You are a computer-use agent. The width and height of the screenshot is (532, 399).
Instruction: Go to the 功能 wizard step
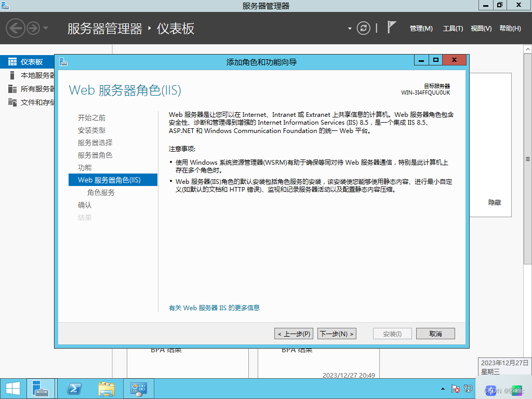point(85,168)
